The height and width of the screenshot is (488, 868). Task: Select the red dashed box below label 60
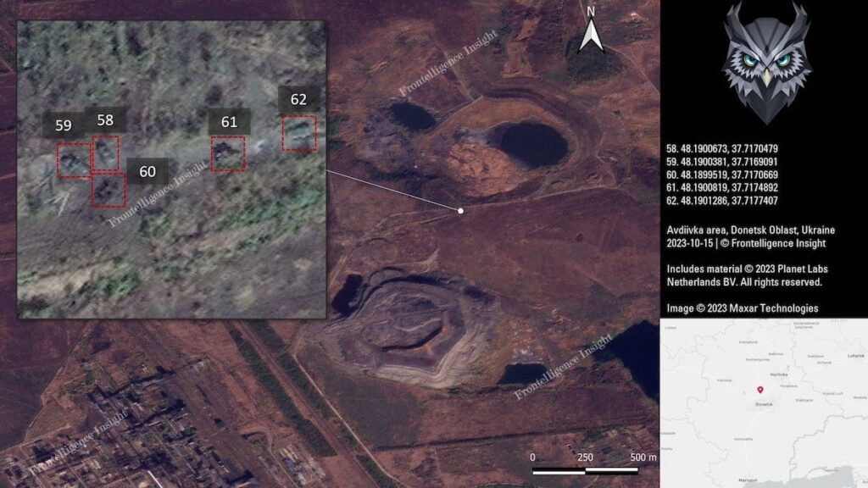tap(108, 191)
